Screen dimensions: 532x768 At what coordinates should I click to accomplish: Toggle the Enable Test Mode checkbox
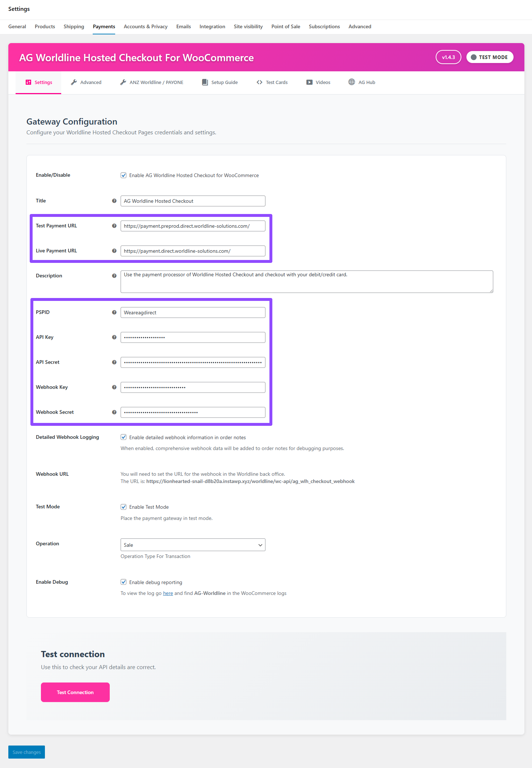click(x=123, y=507)
